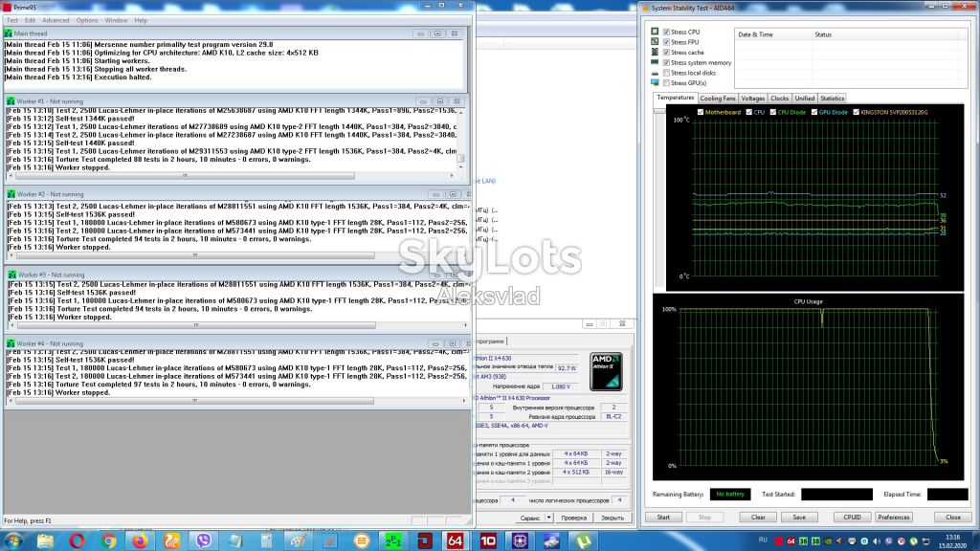Open the Window menu in Prime95

(116, 21)
